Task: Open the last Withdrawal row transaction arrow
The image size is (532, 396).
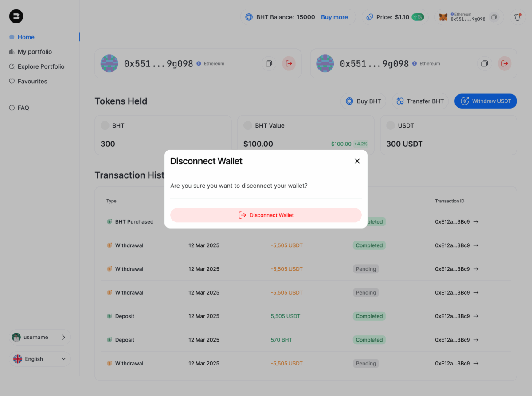Action: tap(476, 364)
